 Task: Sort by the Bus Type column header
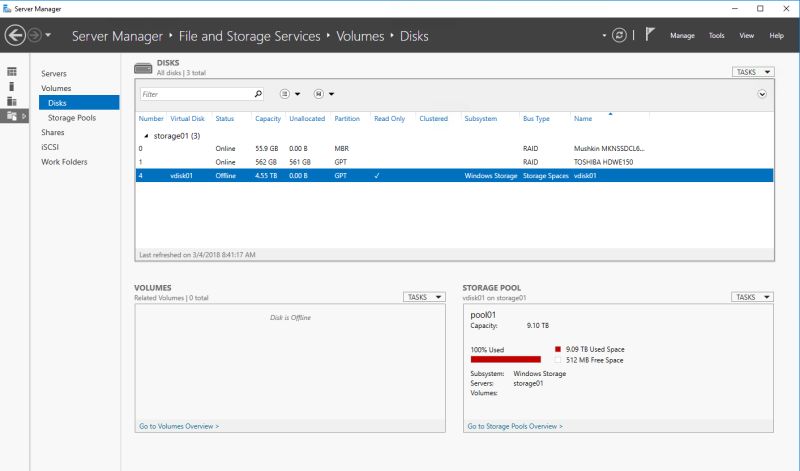536,118
